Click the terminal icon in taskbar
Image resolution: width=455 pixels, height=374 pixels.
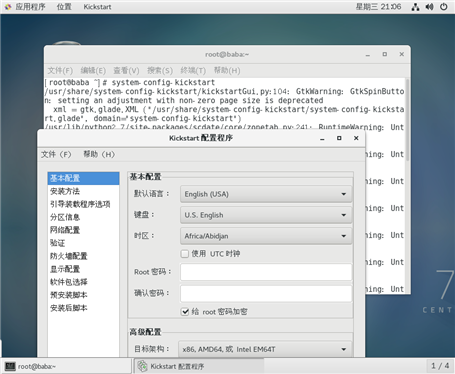coord(10,366)
